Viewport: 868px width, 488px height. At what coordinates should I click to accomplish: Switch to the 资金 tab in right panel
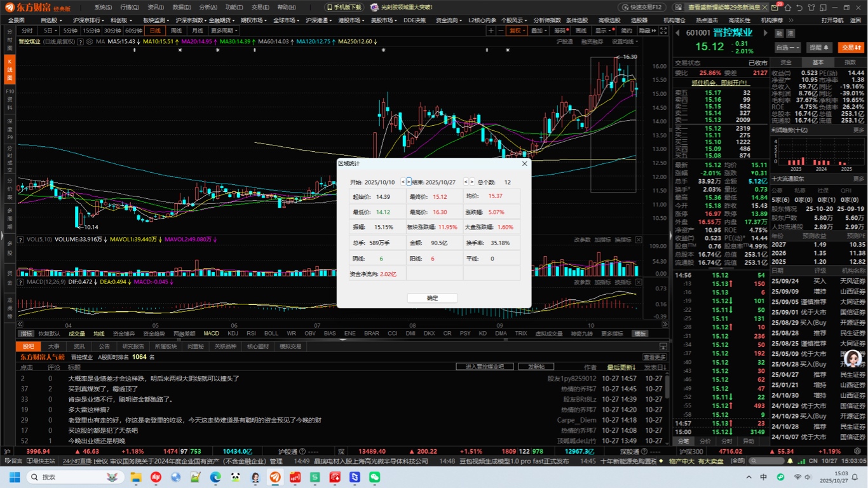(x=786, y=62)
